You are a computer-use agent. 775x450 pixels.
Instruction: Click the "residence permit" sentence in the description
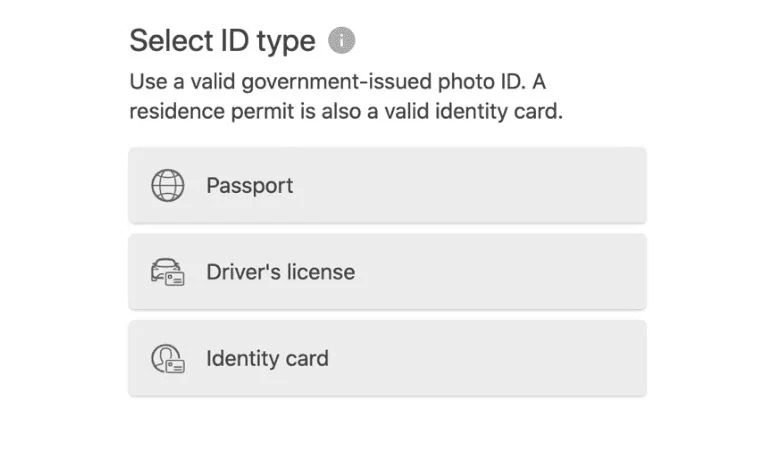346,111
